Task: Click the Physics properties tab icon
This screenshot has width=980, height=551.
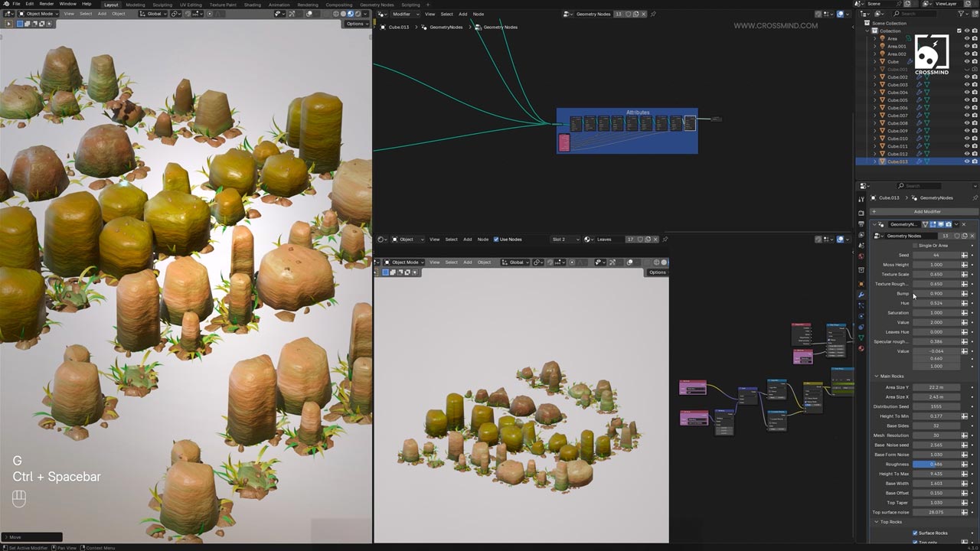Action: pos(861,316)
